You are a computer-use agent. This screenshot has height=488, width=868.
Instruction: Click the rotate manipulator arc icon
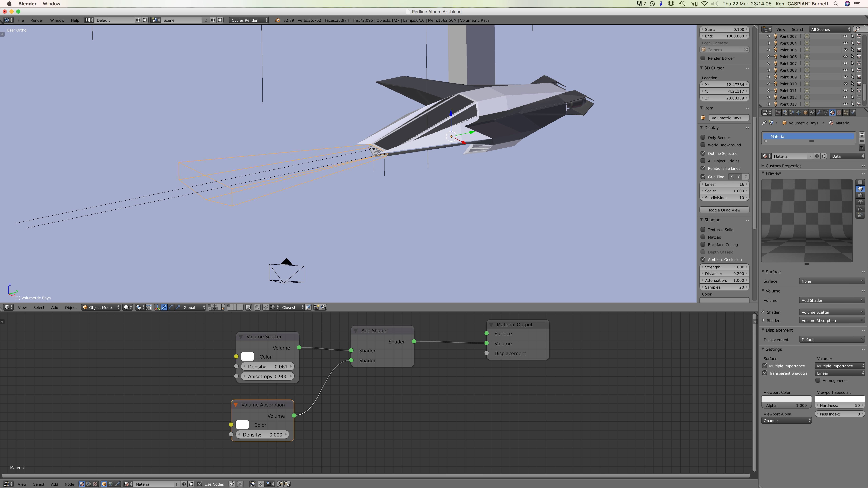171,308
